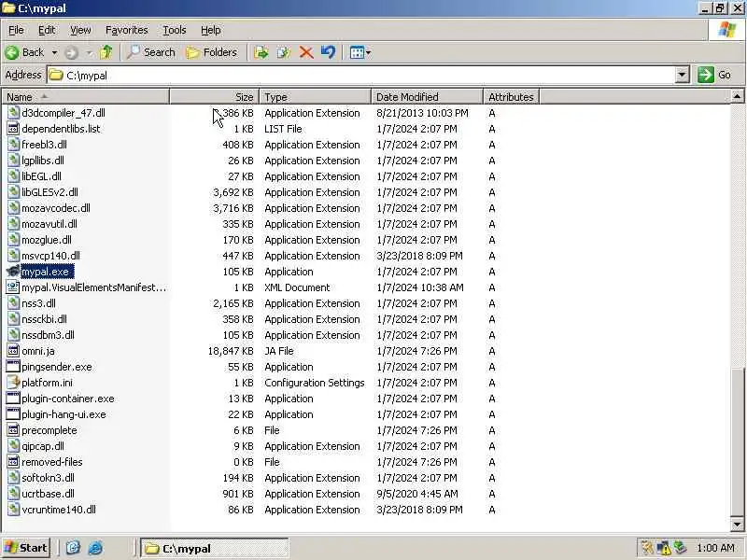Select the libGLESv2.dll file icon

click(13, 192)
